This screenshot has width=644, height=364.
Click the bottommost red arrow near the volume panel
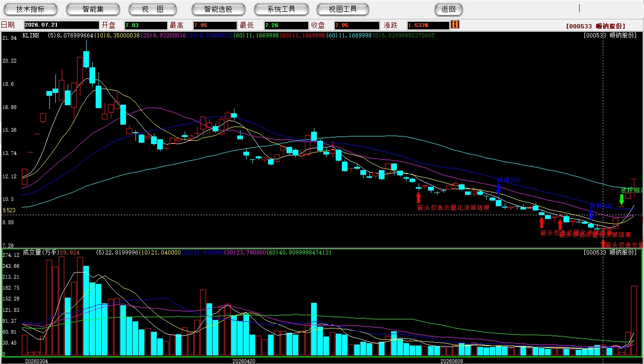coord(603,244)
